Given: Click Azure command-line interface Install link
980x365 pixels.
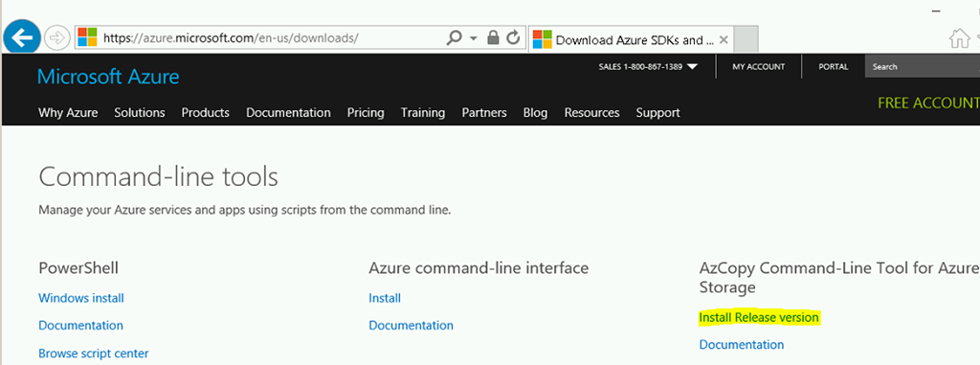Looking at the screenshot, I should point(385,298).
